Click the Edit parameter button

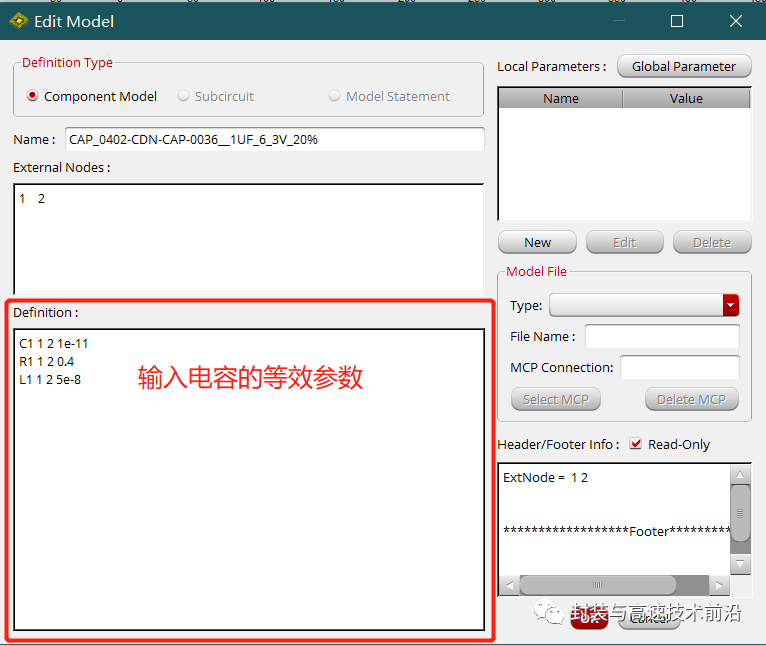(x=625, y=242)
